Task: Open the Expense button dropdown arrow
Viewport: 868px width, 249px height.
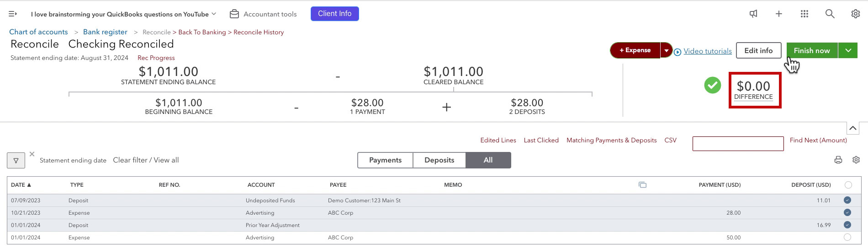Action: point(667,50)
